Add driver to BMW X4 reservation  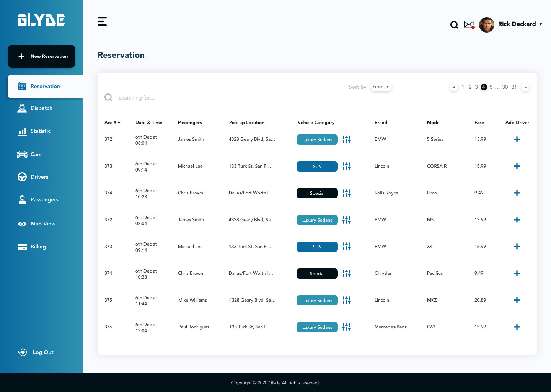tap(517, 247)
